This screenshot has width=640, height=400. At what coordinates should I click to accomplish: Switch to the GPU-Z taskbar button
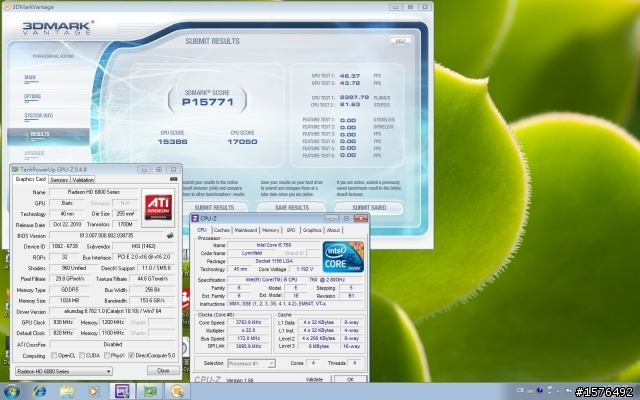[150, 391]
